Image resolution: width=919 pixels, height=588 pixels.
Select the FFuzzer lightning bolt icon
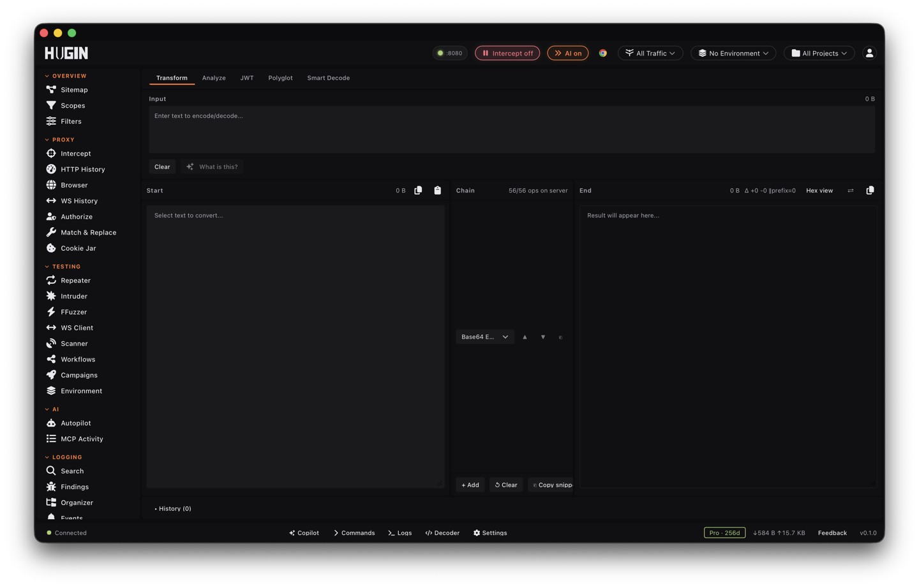click(x=51, y=312)
